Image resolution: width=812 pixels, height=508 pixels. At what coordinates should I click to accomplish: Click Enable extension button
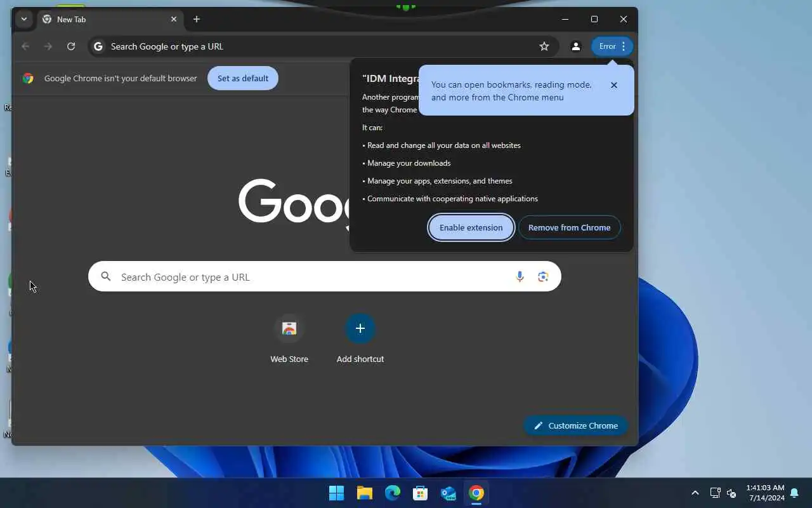[471, 227]
